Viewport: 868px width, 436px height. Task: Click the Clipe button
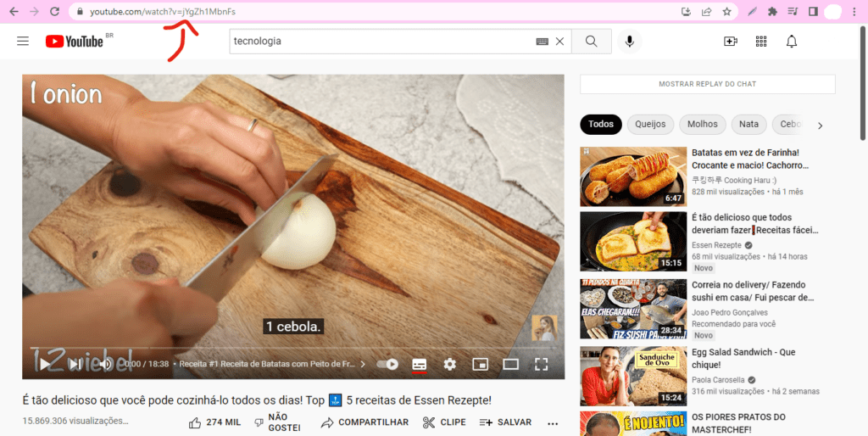coord(444,422)
